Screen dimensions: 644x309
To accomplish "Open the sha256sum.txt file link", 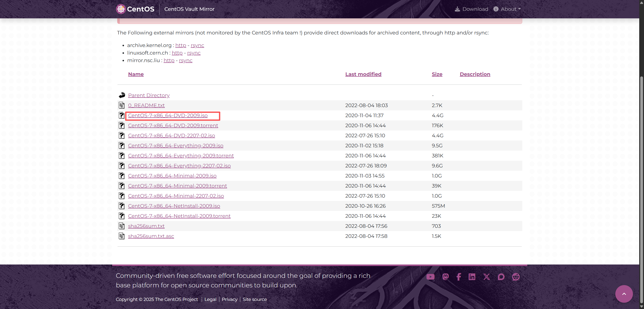I will pos(146,226).
